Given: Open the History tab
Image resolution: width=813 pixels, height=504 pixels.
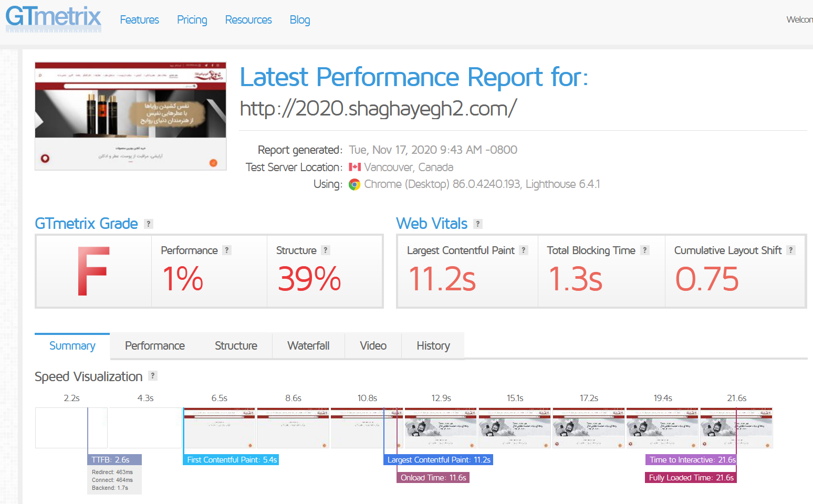Looking at the screenshot, I should [x=433, y=345].
